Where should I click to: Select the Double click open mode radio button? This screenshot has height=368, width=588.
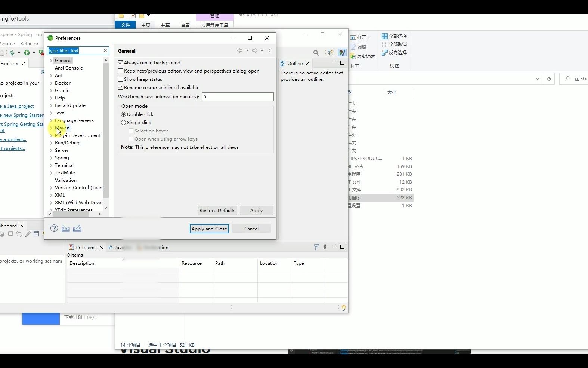[x=123, y=114]
